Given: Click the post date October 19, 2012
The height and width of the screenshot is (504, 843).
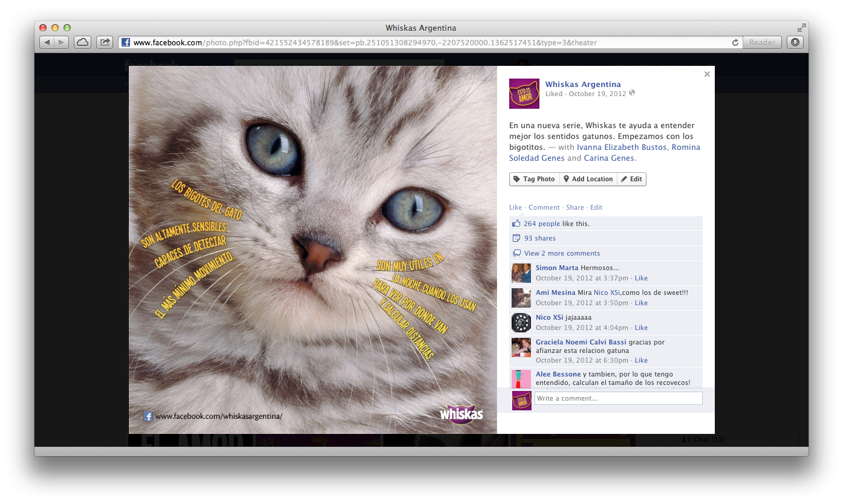Looking at the screenshot, I should click(596, 94).
